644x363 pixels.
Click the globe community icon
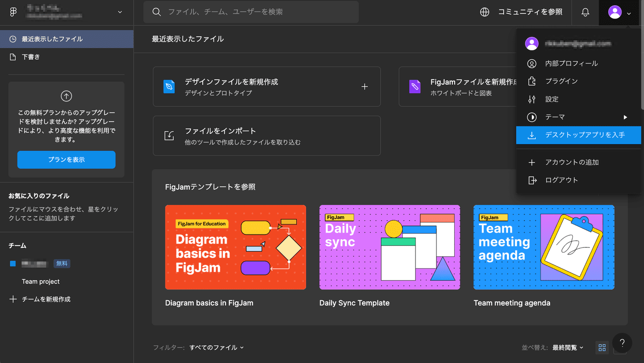pos(485,12)
